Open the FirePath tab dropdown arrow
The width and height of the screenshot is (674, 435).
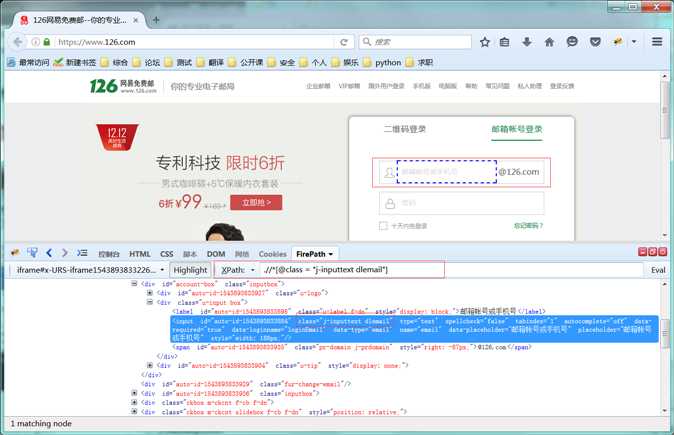[331, 254]
